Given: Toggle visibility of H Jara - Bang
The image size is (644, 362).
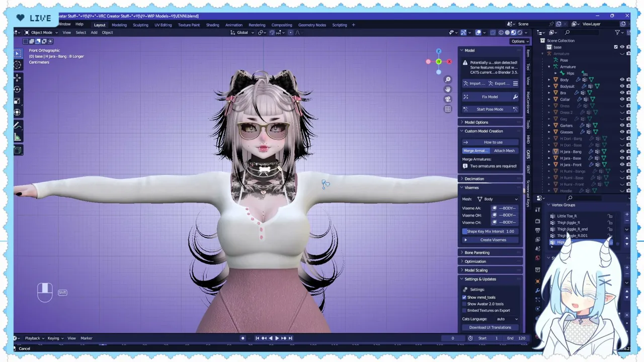Looking at the screenshot, I should point(622,151).
